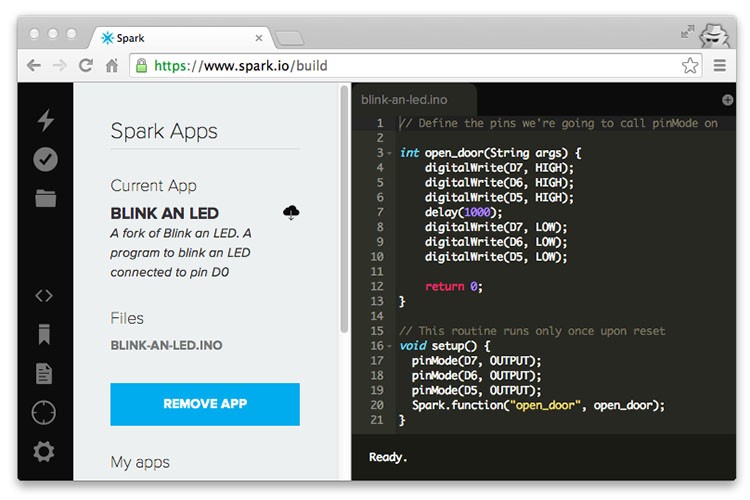Click line number 21 in the gutter

coord(377,420)
